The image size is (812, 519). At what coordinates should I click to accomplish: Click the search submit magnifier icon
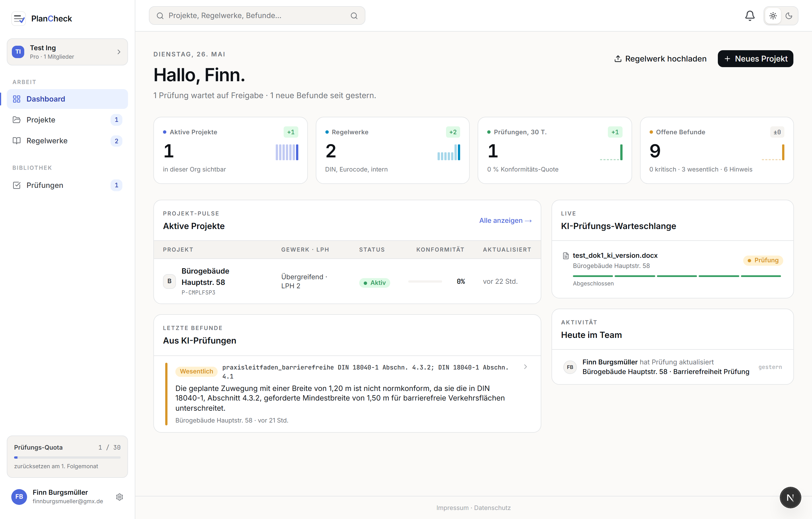click(354, 16)
